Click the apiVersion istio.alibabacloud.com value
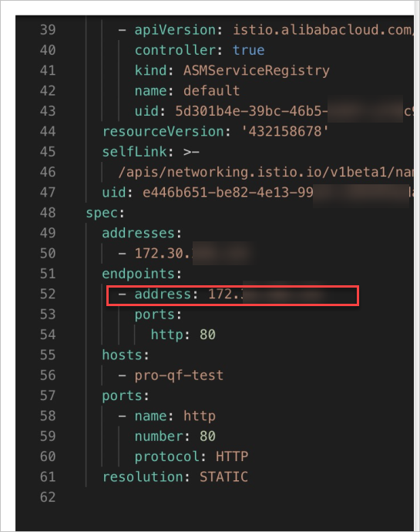420x532 pixels. (x=323, y=30)
